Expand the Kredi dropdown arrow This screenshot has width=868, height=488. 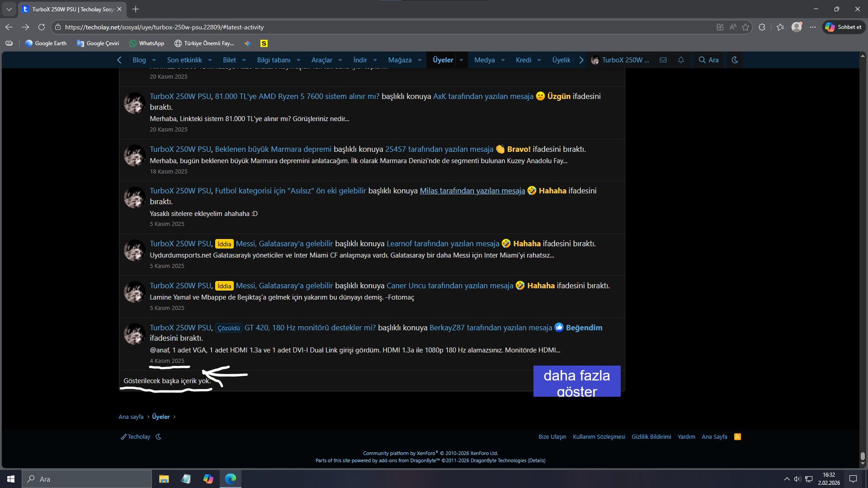pyautogui.click(x=539, y=60)
